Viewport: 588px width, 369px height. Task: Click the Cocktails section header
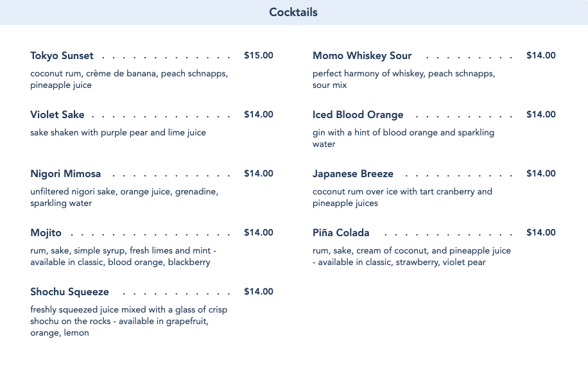pos(293,12)
